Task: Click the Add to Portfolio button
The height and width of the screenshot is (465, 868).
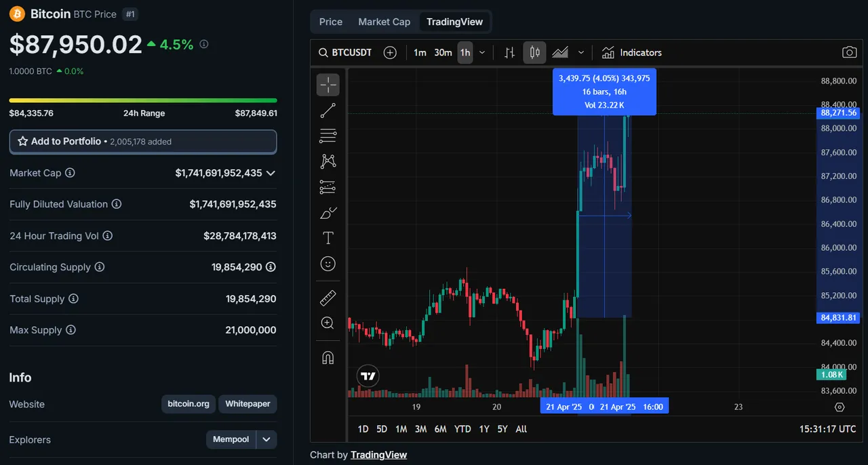Action: [143, 142]
